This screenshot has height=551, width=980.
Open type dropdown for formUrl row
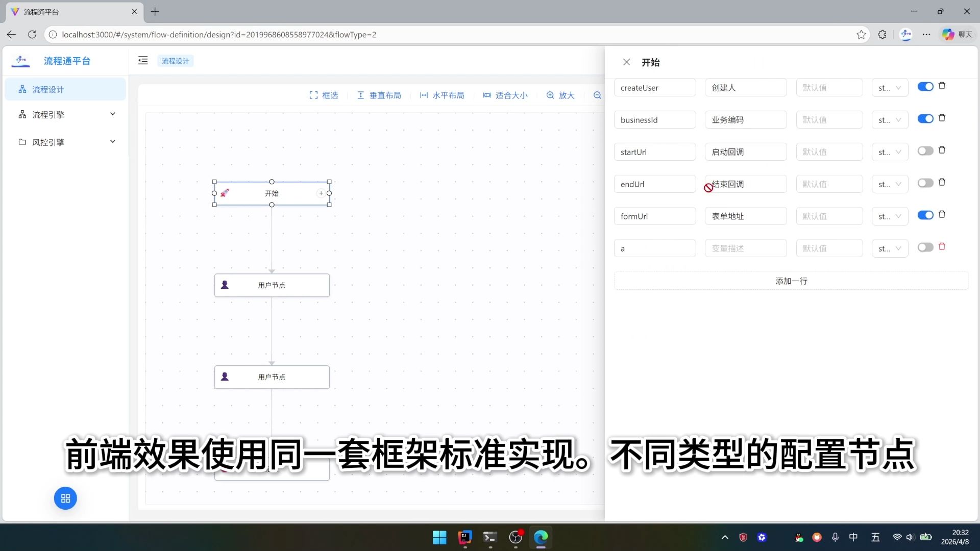(x=890, y=216)
